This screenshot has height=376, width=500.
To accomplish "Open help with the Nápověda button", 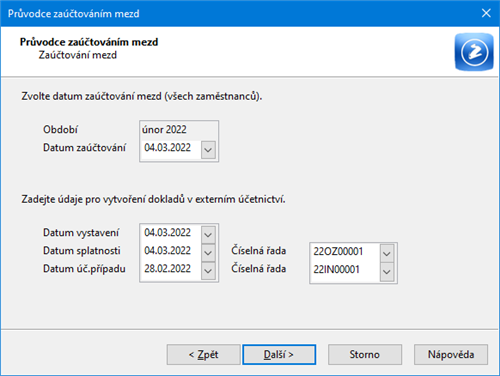I will click(451, 354).
